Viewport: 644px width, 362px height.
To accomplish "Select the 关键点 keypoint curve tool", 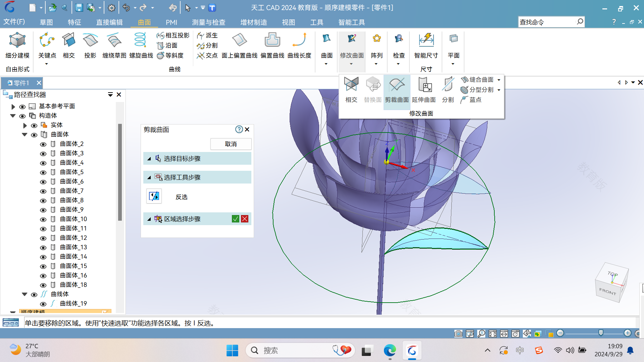I will [47, 46].
